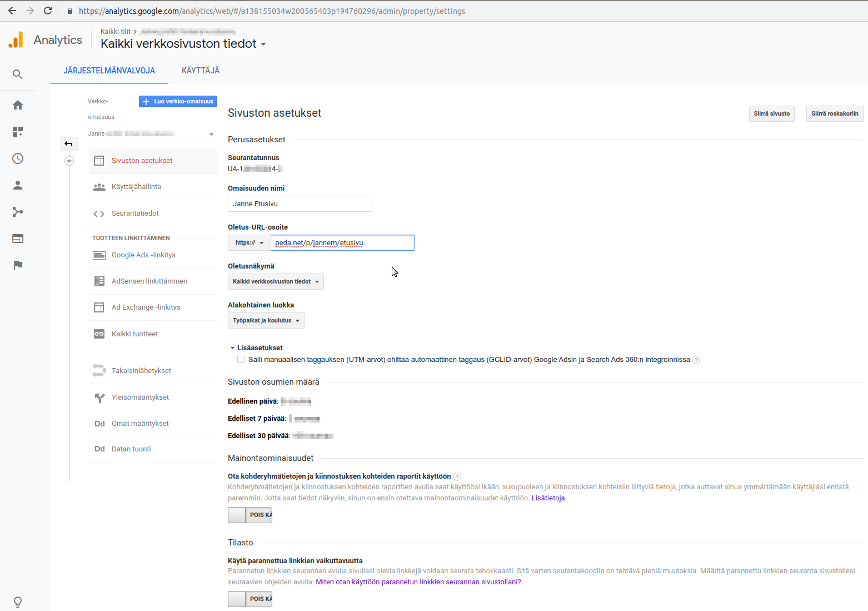Click the back arrow icon above property column
Viewport: 868px width, 611px height.
click(x=69, y=144)
